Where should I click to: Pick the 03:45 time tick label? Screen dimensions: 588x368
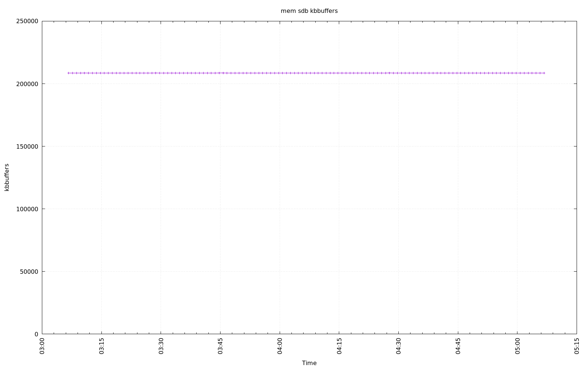pyautogui.click(x=220, y=347)
